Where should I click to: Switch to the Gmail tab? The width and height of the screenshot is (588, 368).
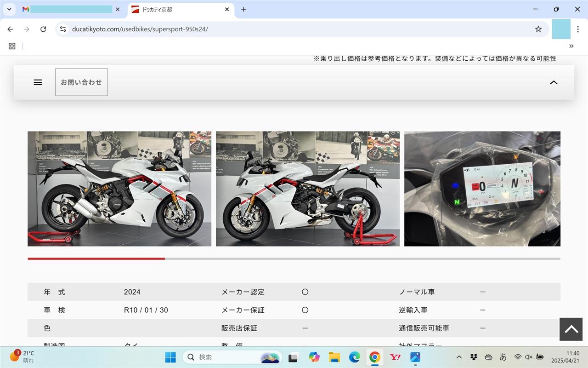(x=67, y=9)
